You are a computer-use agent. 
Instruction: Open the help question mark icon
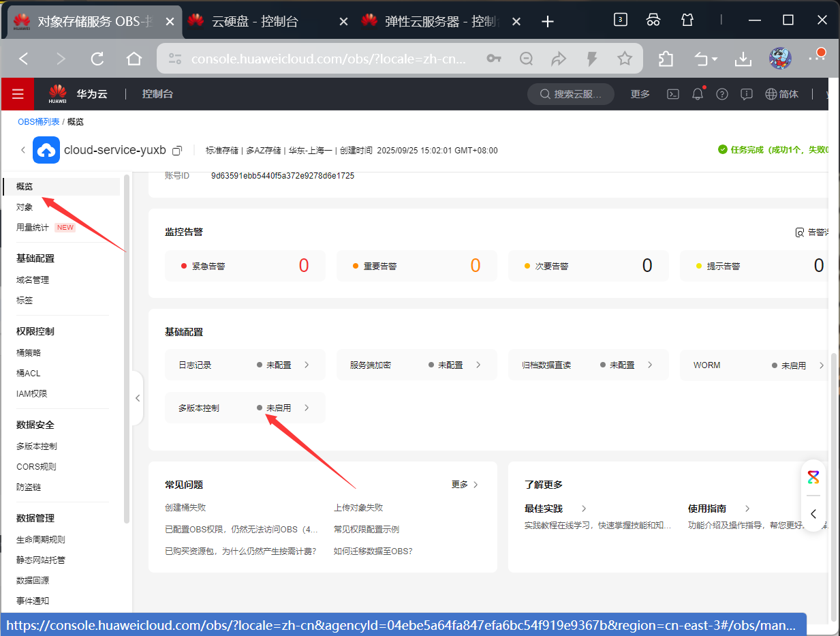pyautogui.click(x=722, y=94)
